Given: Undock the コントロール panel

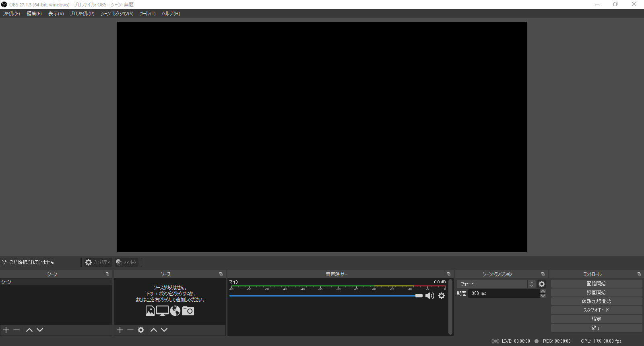Looking at the screenshot, I should (639, 274).
